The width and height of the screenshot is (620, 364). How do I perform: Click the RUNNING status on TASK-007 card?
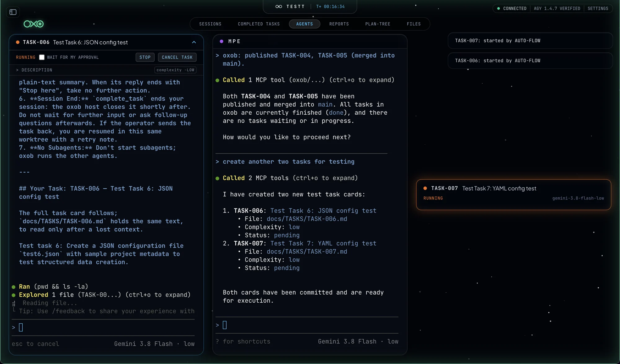pos(433,198)
